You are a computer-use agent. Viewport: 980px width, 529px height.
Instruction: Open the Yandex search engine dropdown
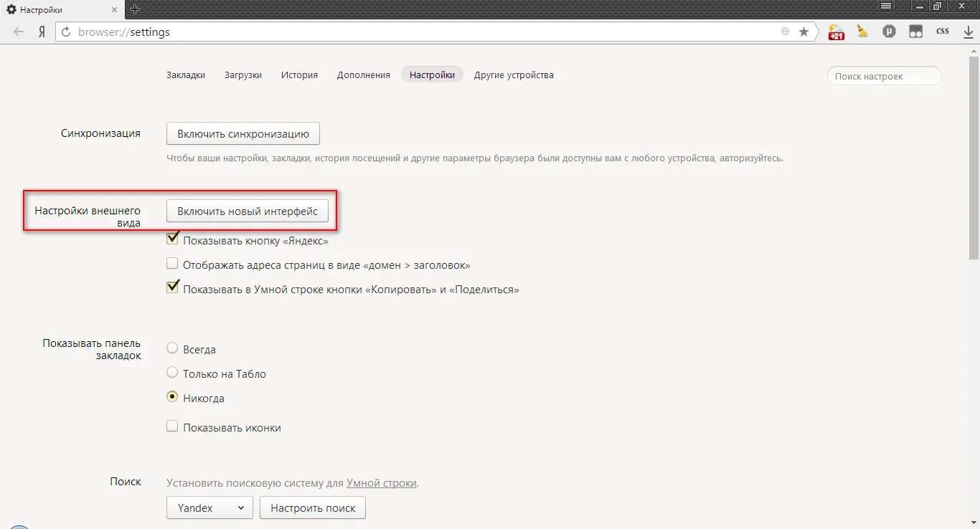point(209,507)
